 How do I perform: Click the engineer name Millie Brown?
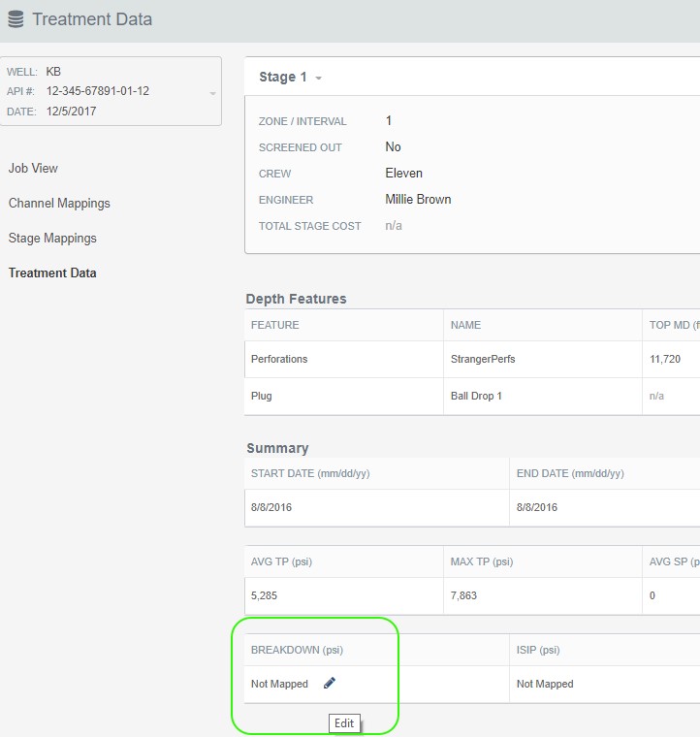point(418,200)
